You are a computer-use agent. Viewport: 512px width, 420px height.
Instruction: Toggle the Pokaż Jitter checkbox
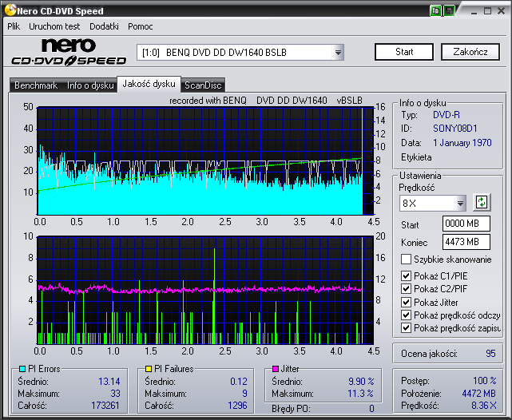pyautogui.click(x=406, y=302)
